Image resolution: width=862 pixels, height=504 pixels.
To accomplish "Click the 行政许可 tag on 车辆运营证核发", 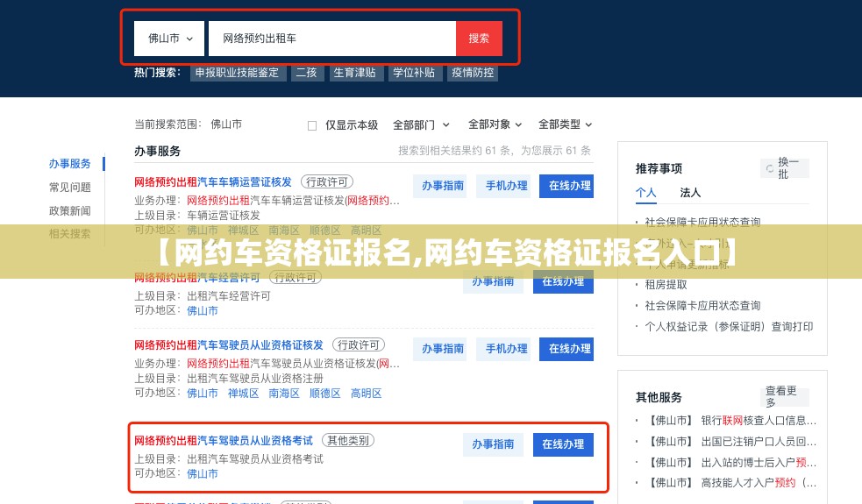I will (327, 182).
